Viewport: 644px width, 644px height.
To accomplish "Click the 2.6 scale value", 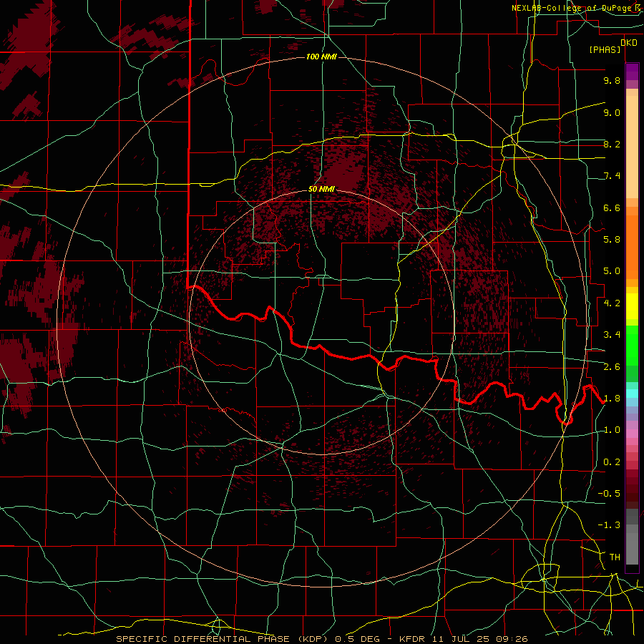I will point(612,367).
